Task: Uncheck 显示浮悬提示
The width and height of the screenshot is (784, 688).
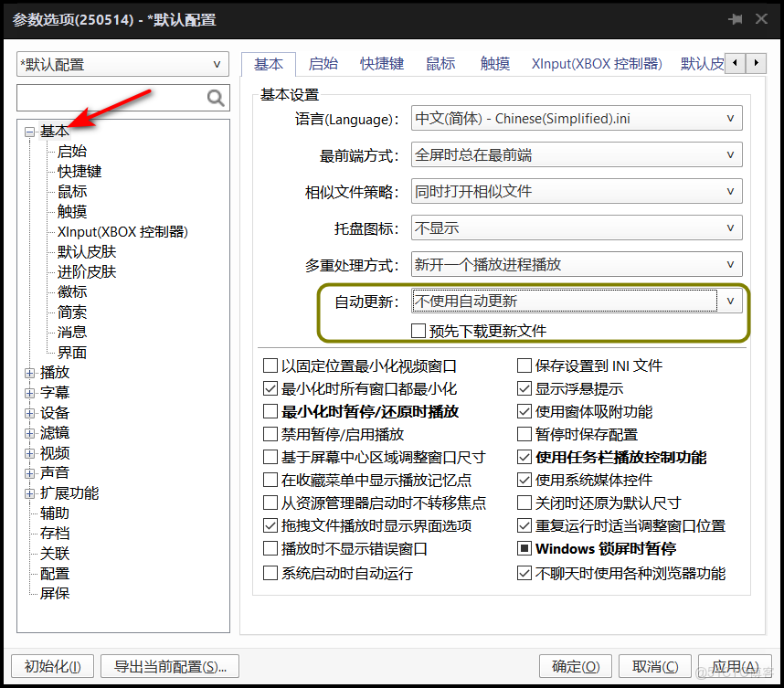Action: (x=524, y=387)
